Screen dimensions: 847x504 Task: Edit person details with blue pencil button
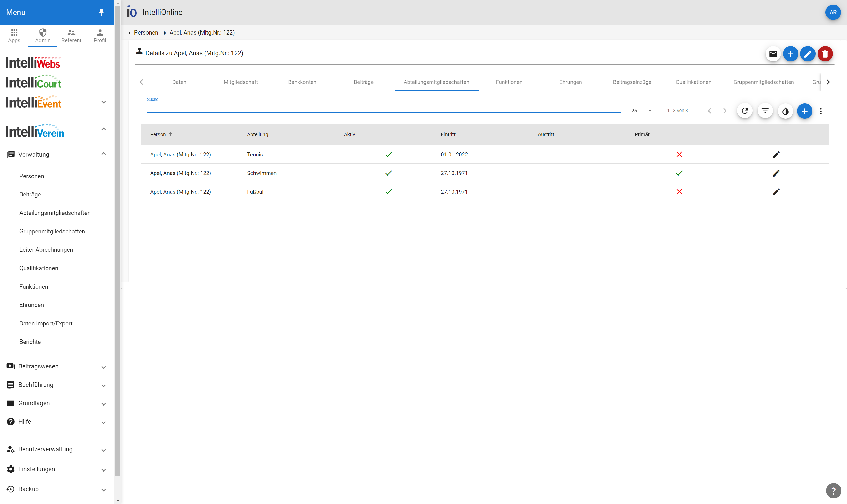coord(808,54)
